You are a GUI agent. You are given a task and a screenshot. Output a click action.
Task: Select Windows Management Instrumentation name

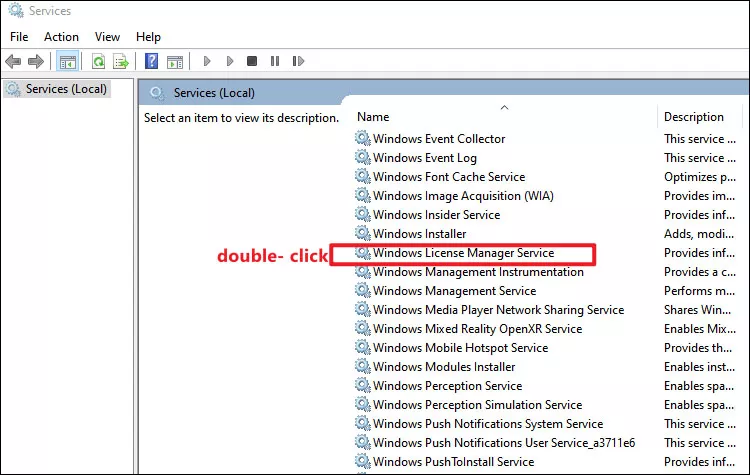click(478, 272)
